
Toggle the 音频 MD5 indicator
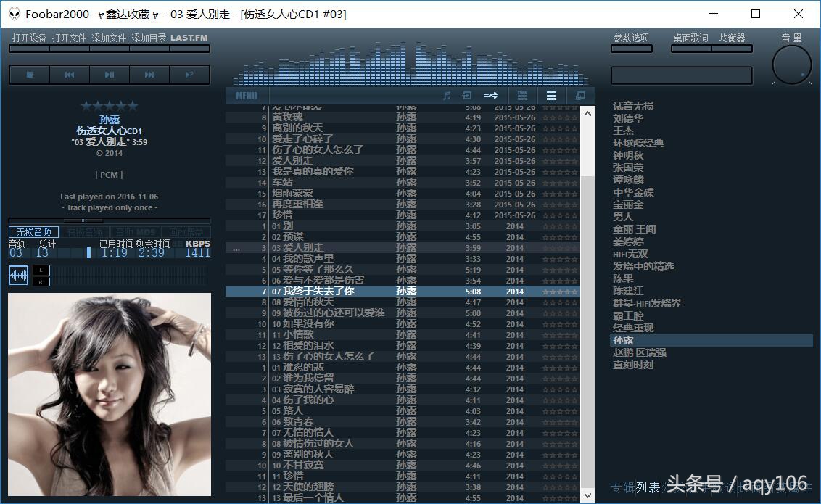[x=135, y=231]
